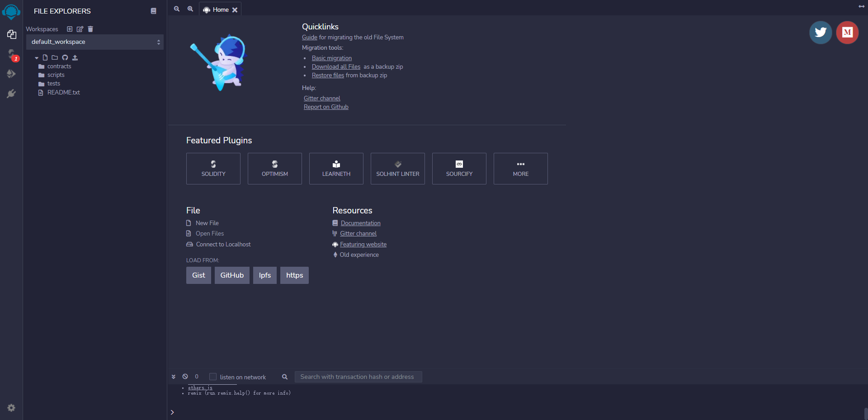Click the Remix mascot image
This screenshot has width=868, height=420.
pyautogui.click(x=219, y=62)
